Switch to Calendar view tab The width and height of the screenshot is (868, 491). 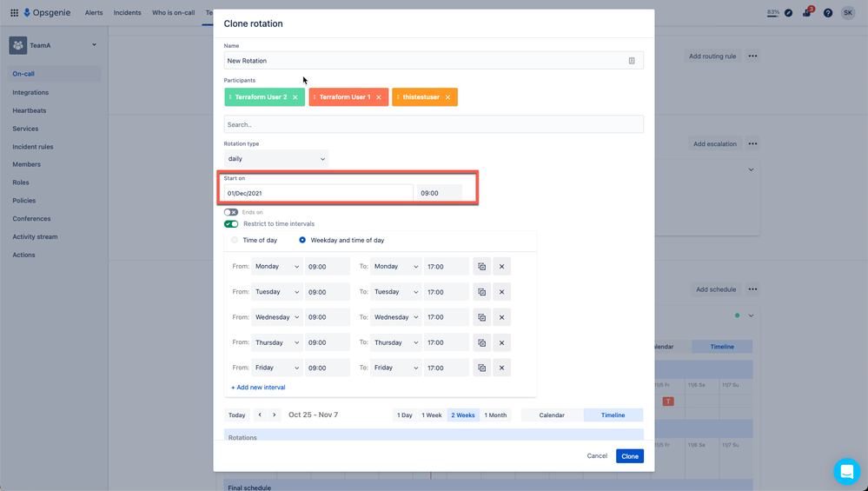click(x=552, y=415)
